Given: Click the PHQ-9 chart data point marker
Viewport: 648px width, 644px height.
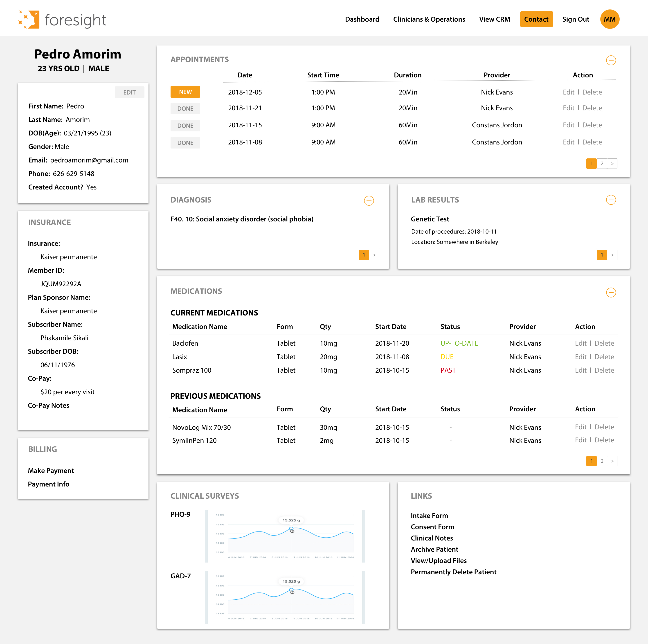Looking at the screenshot, I should (x=291, y=529).
